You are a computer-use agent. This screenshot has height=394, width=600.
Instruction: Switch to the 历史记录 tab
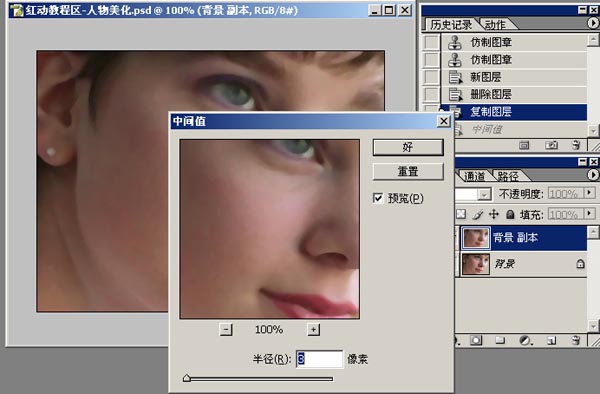[x=451, y=25]
